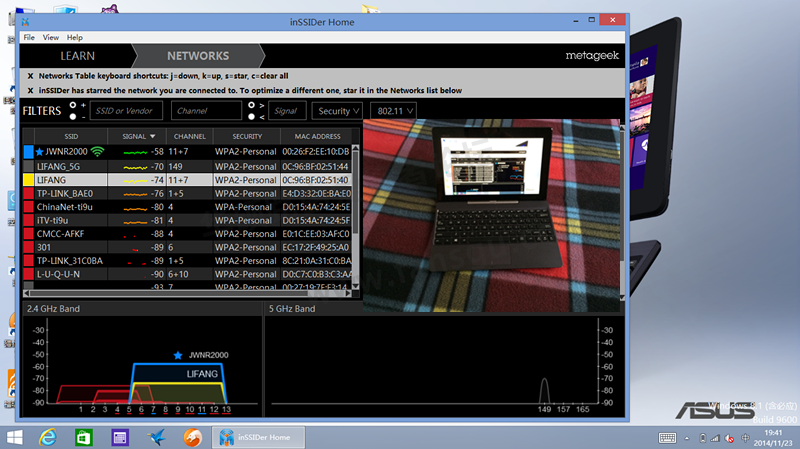Open the Security filter dropdown
This screenshot has width=800, height=449.
tap(337, 111)
